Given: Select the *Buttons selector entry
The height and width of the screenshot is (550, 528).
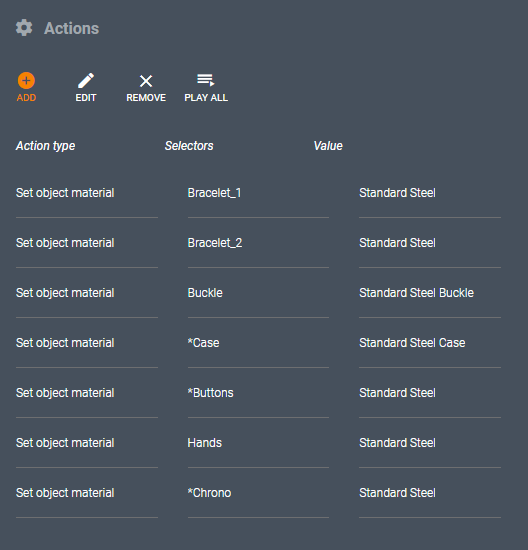Looking at the screenshot, I should (210, 393).
